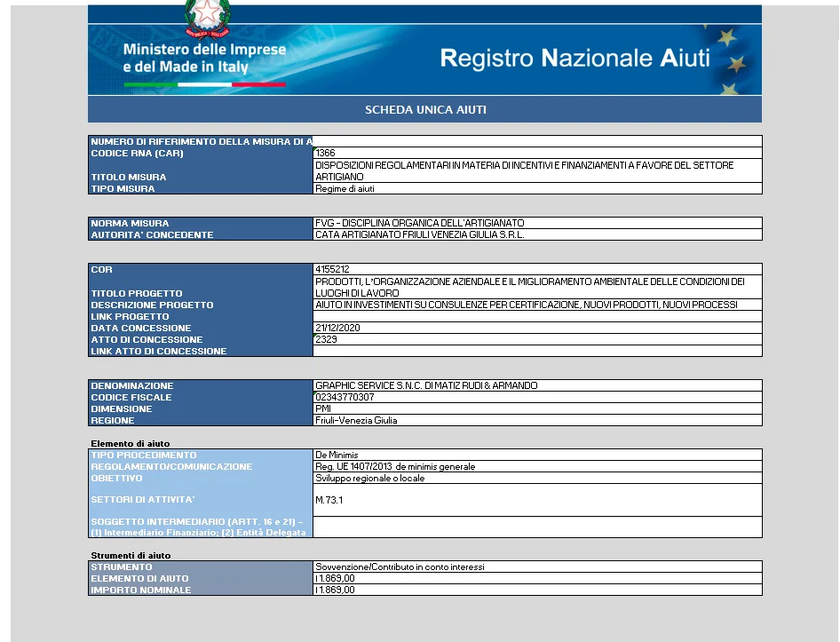840x642 pixels.
Task: Click the 'Elemento di aiuto' section heading
Action: click(x=131, y=444)
